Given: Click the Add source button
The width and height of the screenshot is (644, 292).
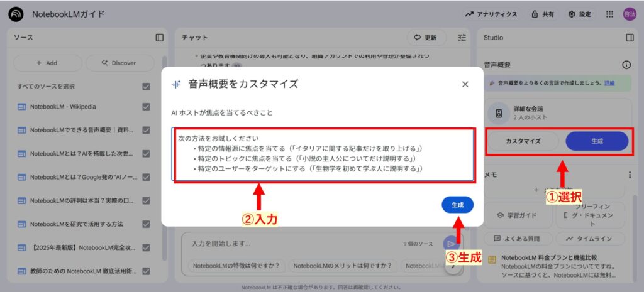Looking at the screenshot, I should click(x=47, y=63).
